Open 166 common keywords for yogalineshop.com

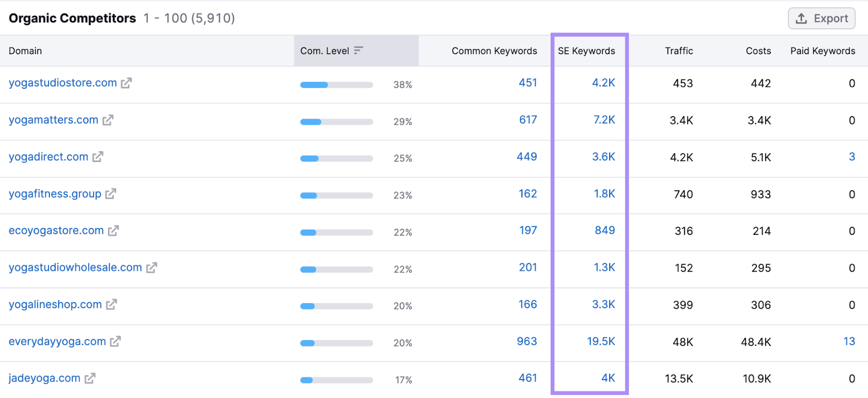pos(528,304)
